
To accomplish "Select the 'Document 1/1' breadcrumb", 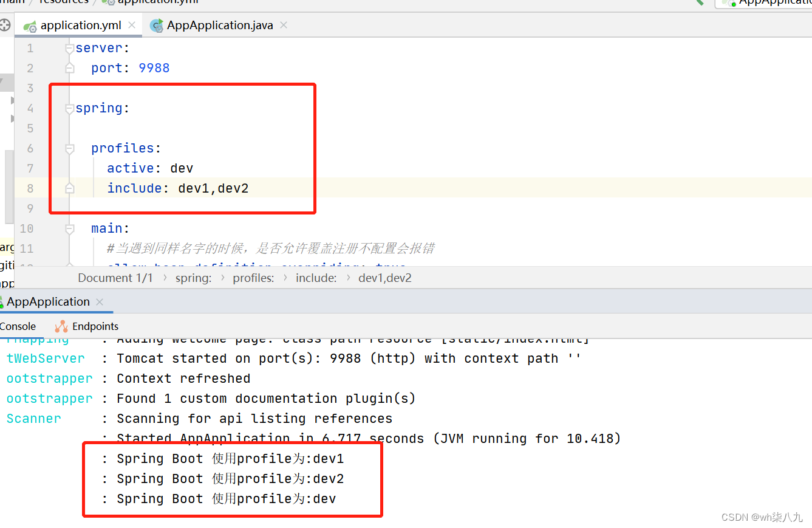I will coord(115,278).
